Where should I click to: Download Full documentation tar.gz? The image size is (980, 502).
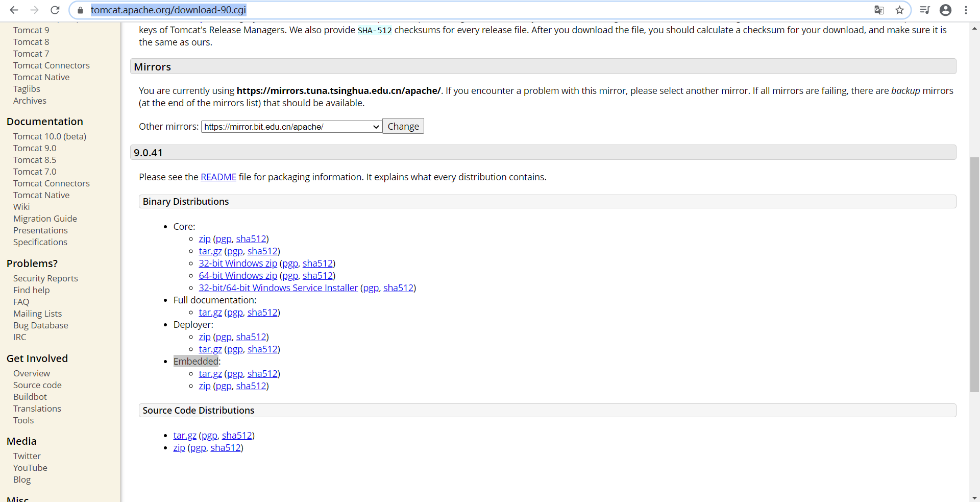coord(210,313)
